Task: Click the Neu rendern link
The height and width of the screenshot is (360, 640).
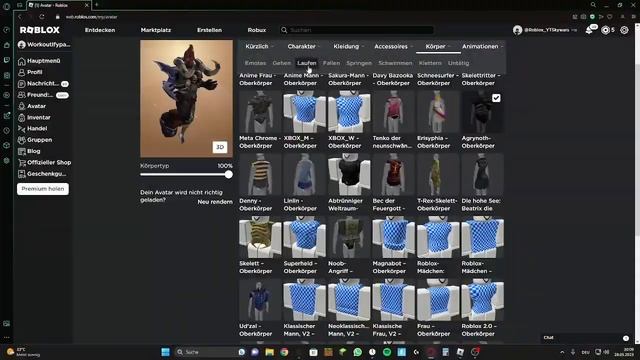Action: point(215,202)
